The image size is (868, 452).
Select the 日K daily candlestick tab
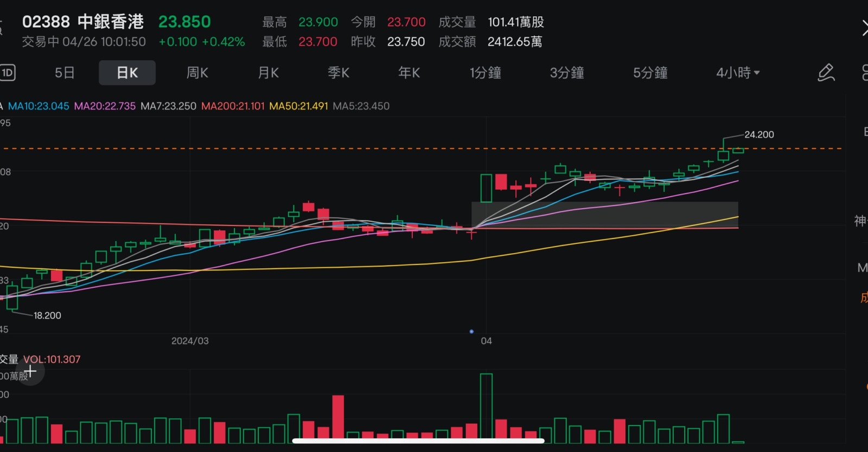pyautogui.click(x=127, y=73)
